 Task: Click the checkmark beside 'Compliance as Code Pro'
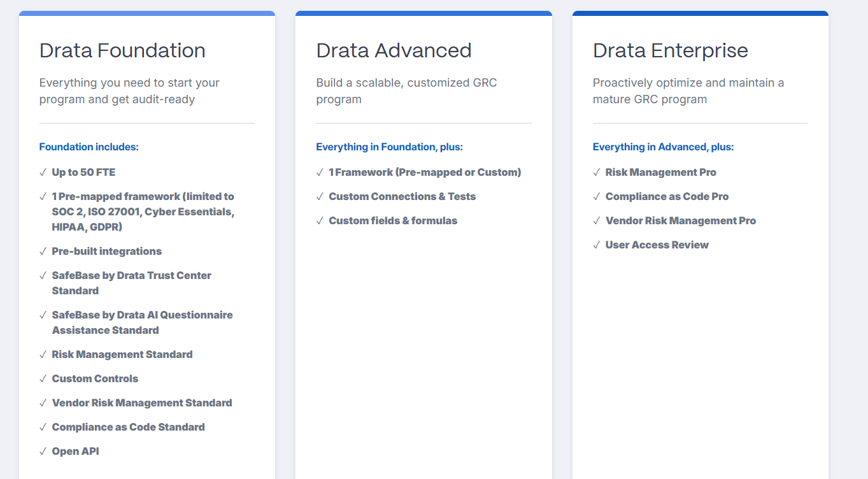pos(597,196)
